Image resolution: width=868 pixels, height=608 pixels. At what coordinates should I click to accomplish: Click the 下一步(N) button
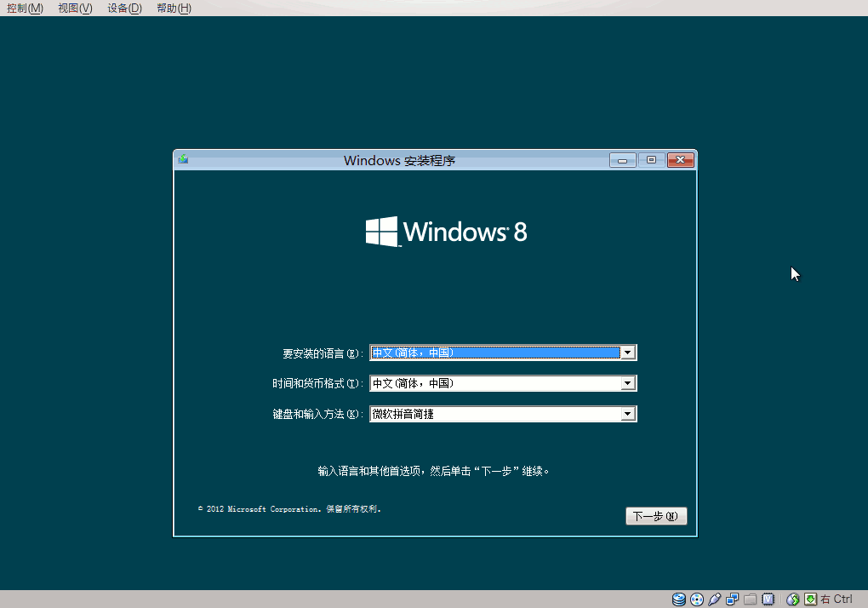point(656,516)
